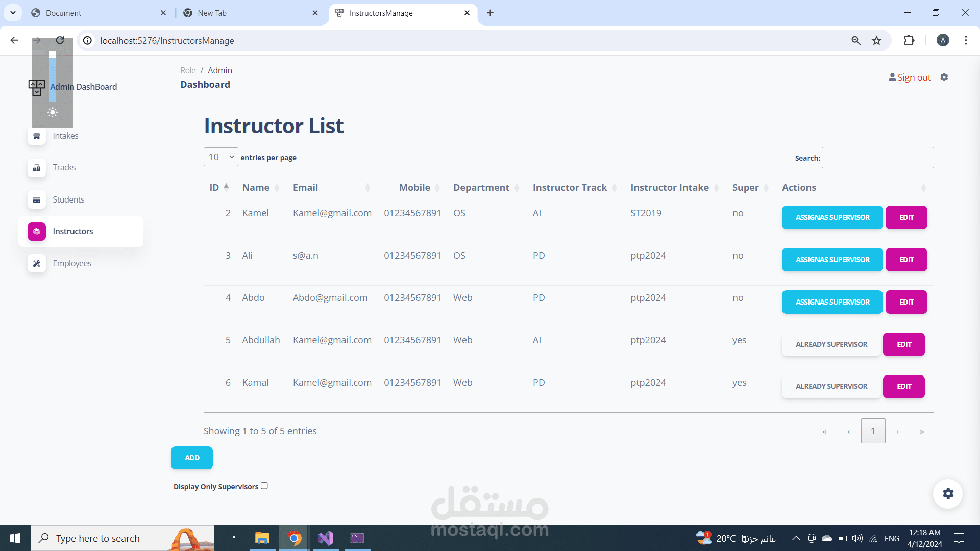Sort the table by Email column
Viewport: 980px width, 551px height.
[x=332, y=187]
